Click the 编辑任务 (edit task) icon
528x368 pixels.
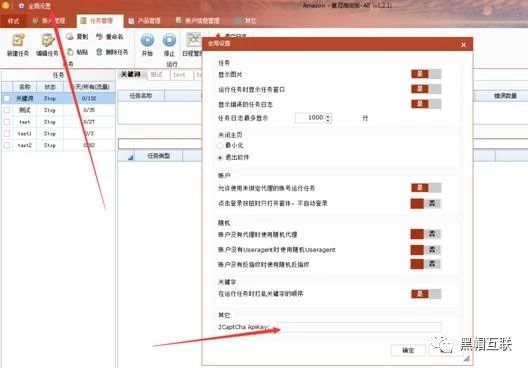pos(47,40)
